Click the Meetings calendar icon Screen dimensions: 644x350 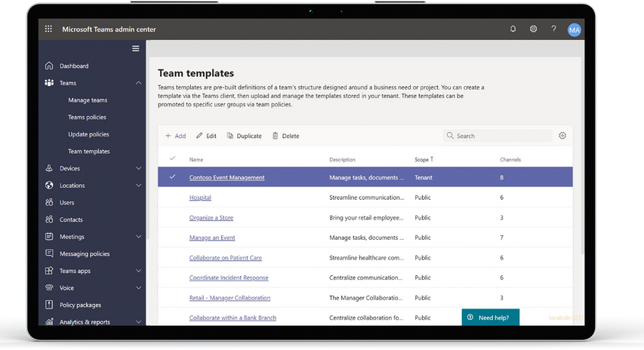49,236
